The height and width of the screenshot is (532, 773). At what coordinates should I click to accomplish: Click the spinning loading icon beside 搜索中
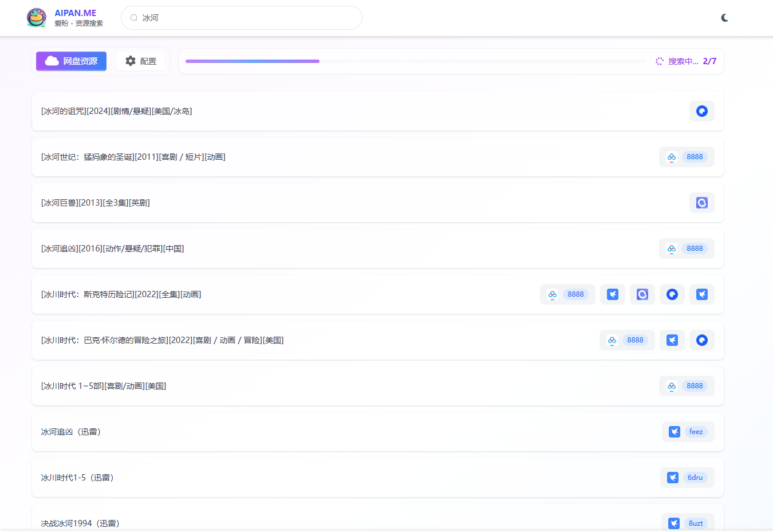click(660, 61)
